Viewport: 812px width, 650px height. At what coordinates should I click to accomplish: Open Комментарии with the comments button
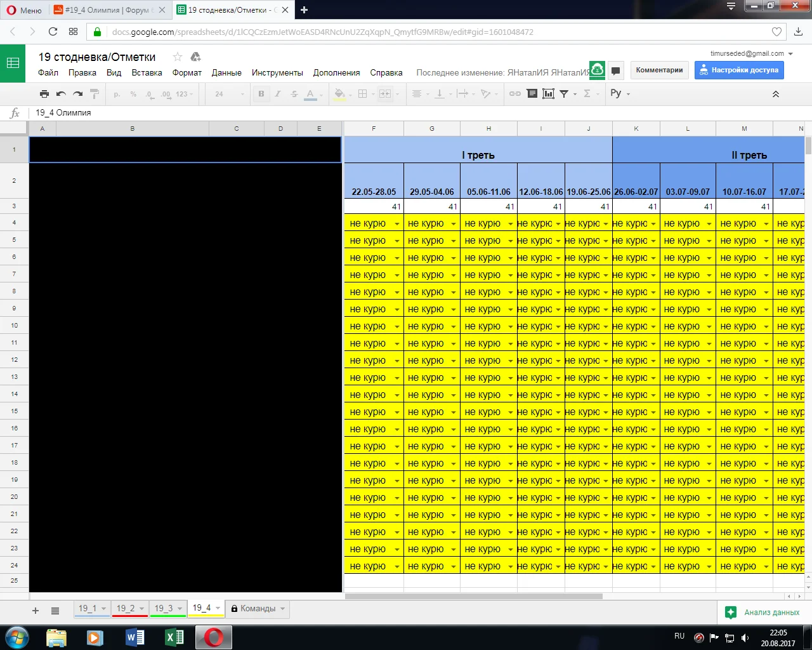pos(659,70)
